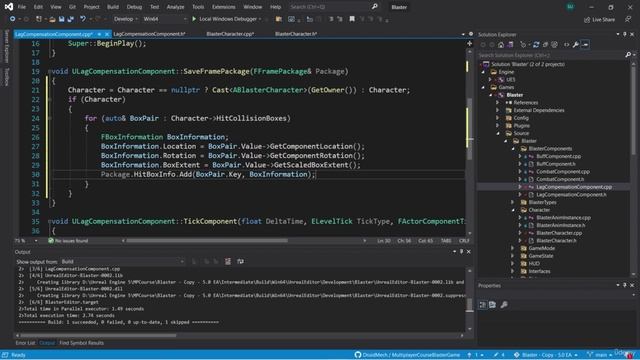Click the Undo toolbar icon
The height and width of the screenshot is (360, 640).
coord(83,19)
